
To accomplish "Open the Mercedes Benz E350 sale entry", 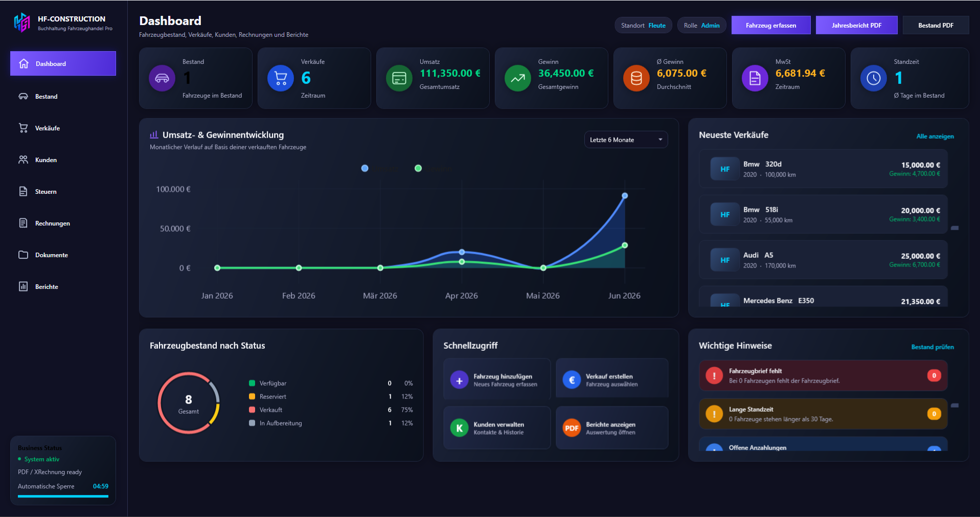I will coord(823,297).
